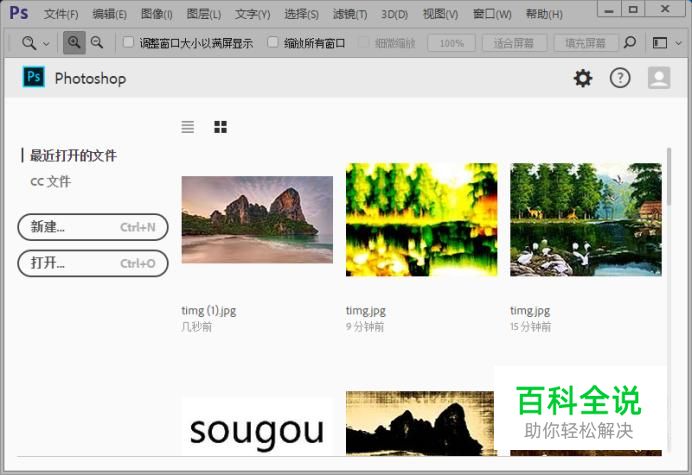The height and width of the screenshot is (475, 692).
Task: Open the 文字(Y) menu
Action: point(252,14)
